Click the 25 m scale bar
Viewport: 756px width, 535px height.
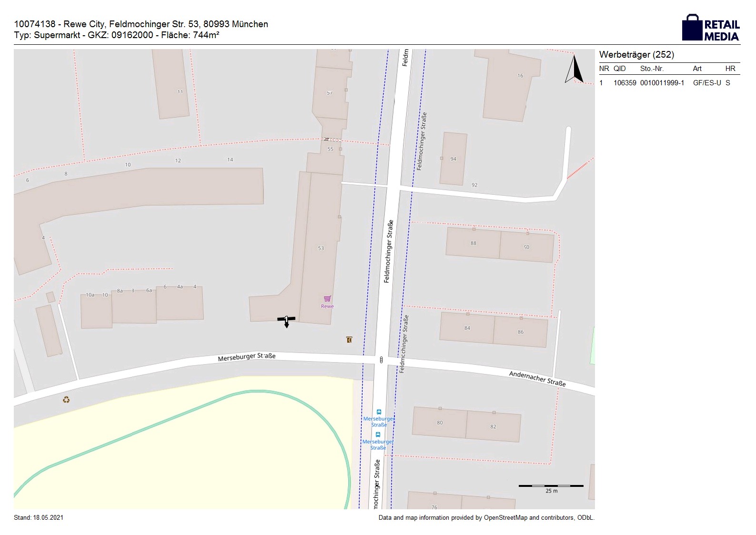551,486
